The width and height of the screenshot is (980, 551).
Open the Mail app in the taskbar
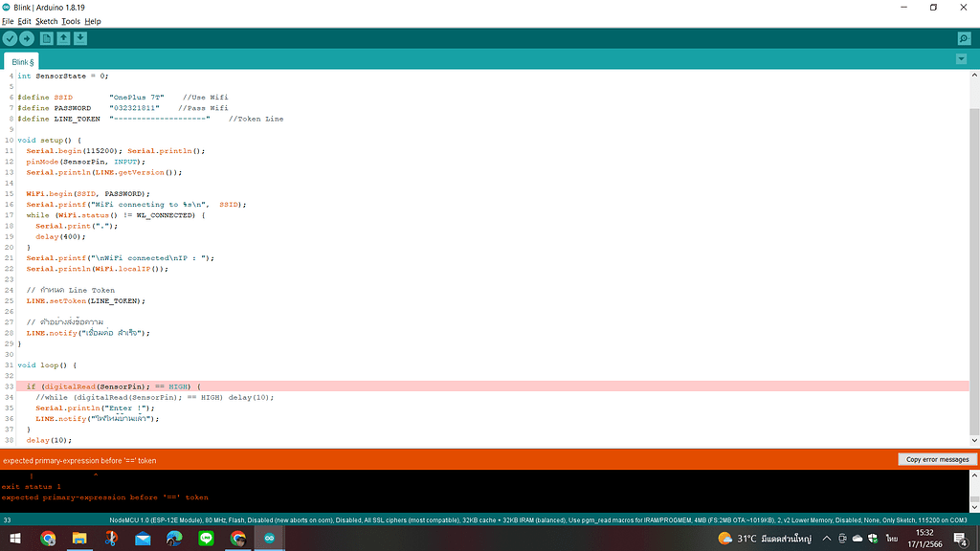coord(143,539)
